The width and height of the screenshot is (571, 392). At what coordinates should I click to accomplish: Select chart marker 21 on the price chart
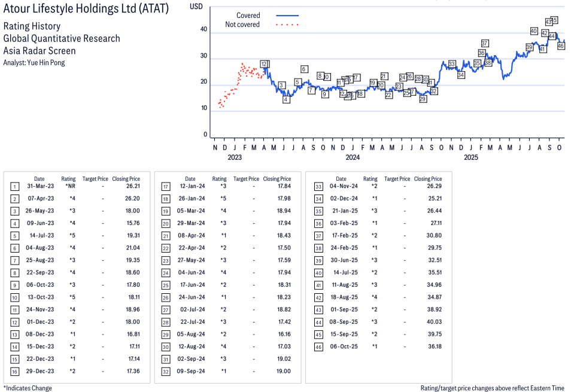(384, 76)
